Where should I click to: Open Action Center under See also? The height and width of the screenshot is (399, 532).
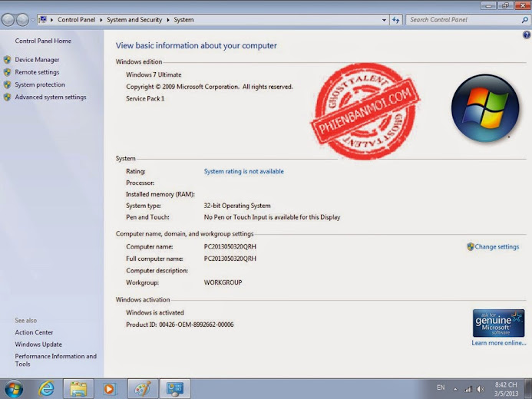tap(34, 332)
